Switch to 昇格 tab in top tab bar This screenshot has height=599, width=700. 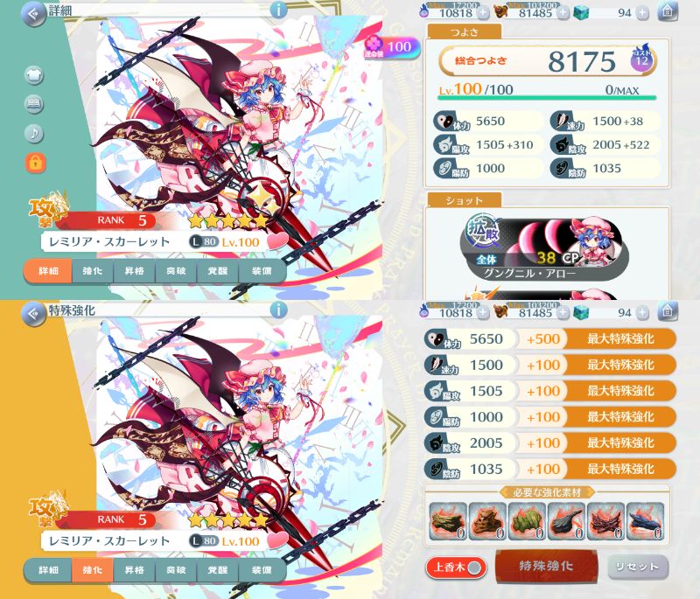(x=134, y=271)
